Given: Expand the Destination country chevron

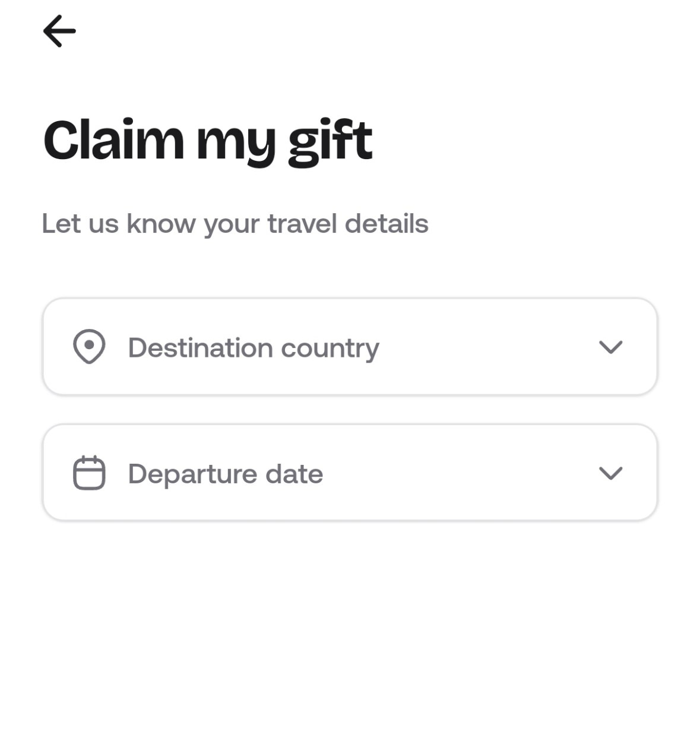Looking at the screenshot, I should click(x=610, y=347).
